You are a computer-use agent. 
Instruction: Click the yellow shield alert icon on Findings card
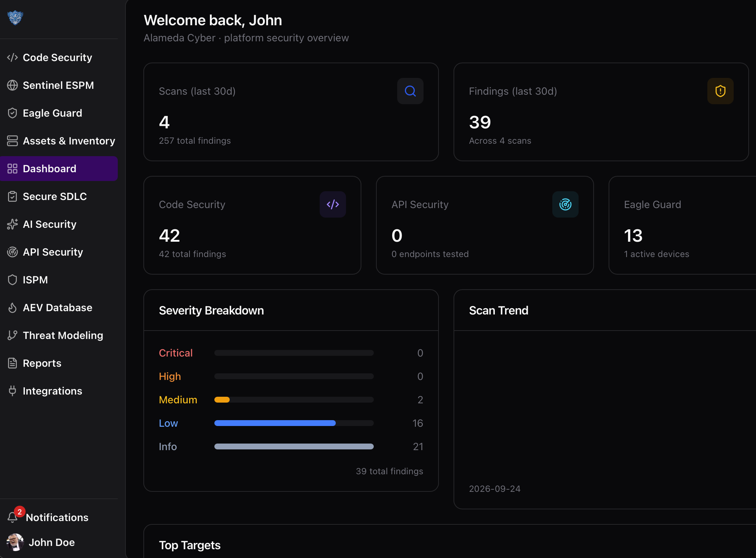point(721,91)
